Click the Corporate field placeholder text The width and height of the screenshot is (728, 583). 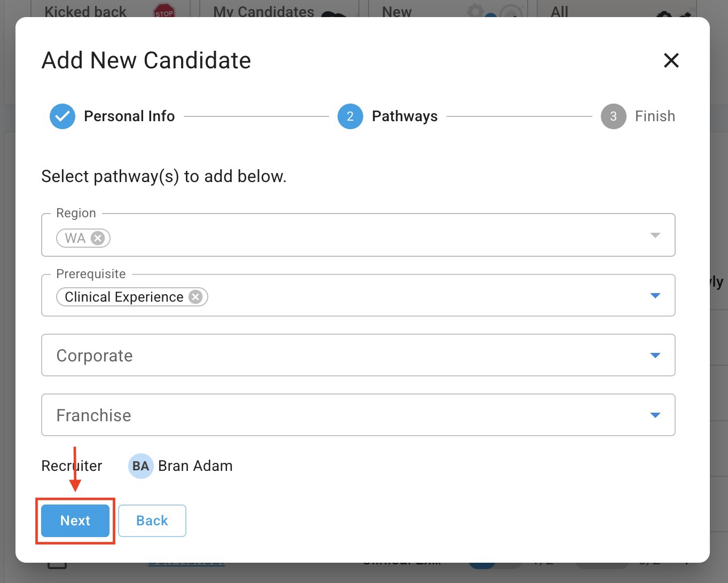click(x=95, y=356)
